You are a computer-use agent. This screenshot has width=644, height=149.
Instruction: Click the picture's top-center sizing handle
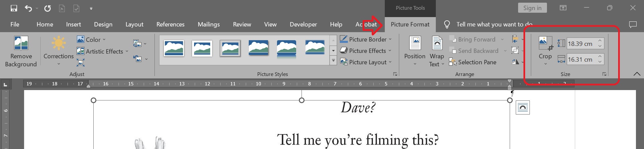click(x=302, y=100)
